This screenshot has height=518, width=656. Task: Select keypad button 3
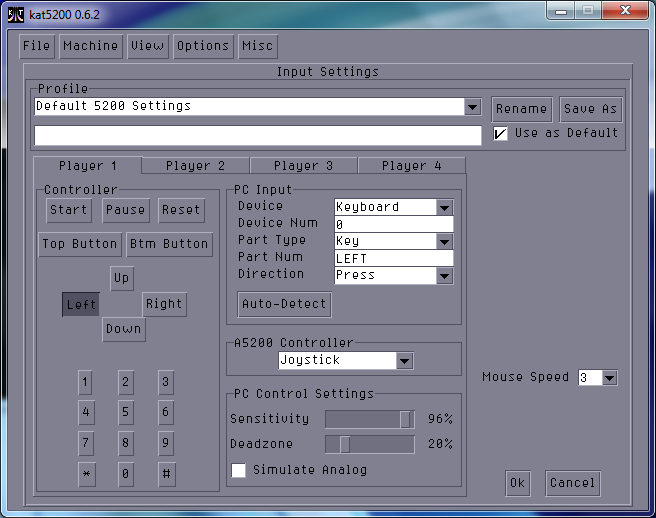click(166, 382)
